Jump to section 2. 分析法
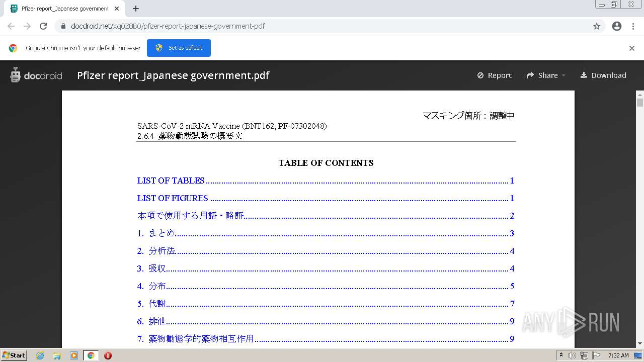644x362 pixels. (x=326, y=251)
